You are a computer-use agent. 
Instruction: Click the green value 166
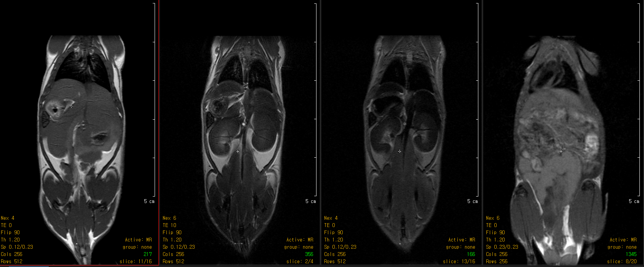[x=471, y=254]
